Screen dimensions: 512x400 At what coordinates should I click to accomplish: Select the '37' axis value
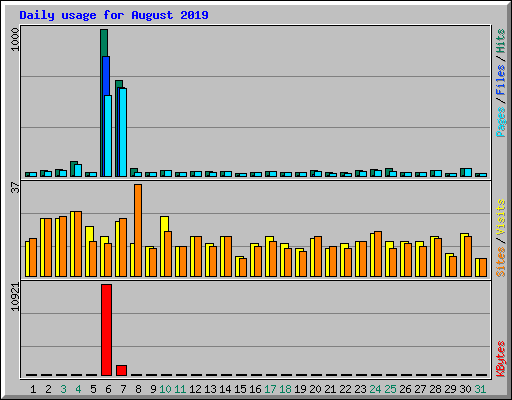click(15, 188)
